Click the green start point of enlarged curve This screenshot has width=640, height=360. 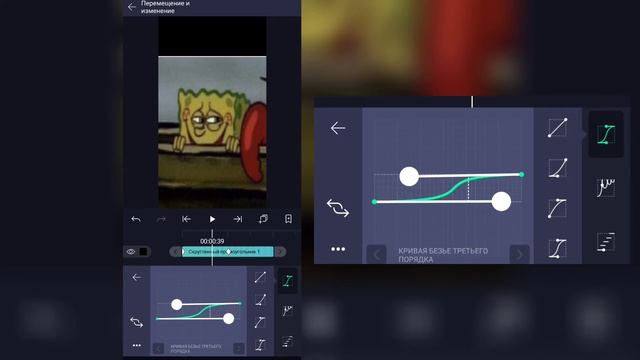point(374,202)
